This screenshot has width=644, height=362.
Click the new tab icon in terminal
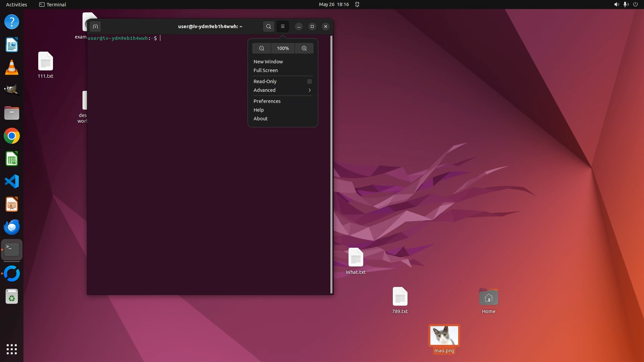(x=95, y=26)
